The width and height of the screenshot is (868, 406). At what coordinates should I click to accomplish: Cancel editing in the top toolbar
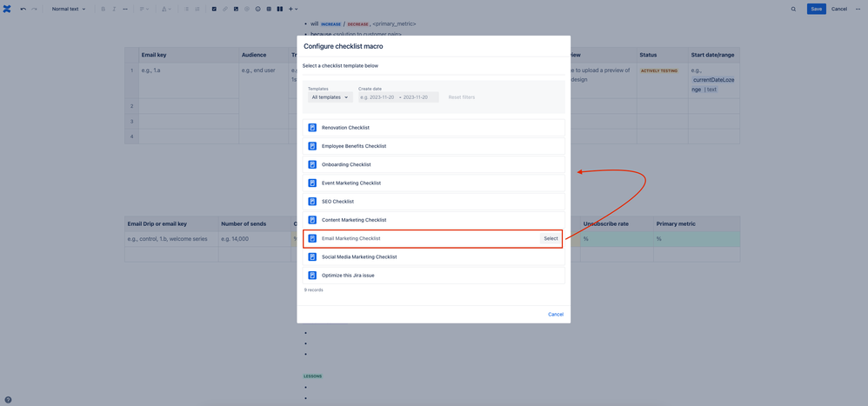[839, 9]
